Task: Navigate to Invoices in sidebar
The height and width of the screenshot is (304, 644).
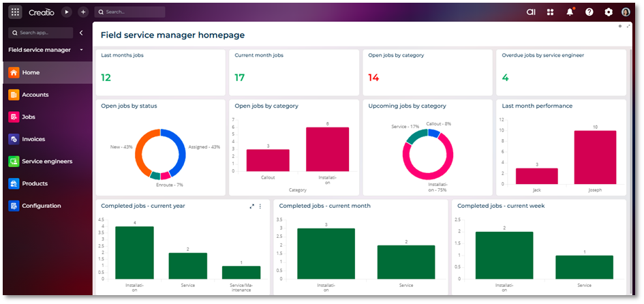Action: pyautogui.click(x=33, y=139)
